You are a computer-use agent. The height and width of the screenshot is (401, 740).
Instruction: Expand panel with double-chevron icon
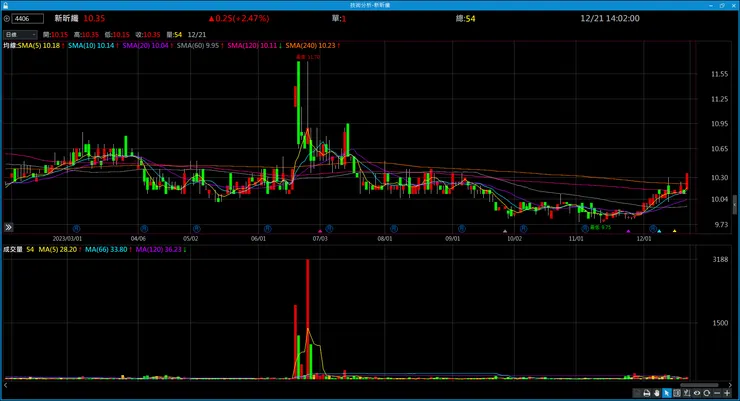point(8,227)
